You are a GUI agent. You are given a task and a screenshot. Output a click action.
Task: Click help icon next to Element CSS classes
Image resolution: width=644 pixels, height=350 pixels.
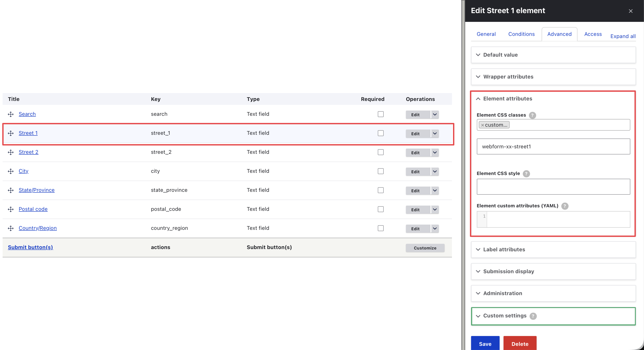pyautogui.click(x=532, y=115)
